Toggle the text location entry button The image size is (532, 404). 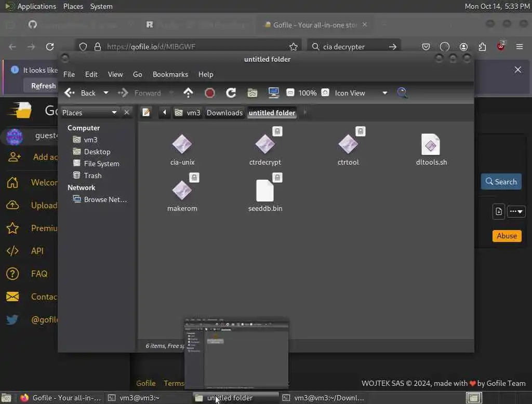(x=146, y=113)
